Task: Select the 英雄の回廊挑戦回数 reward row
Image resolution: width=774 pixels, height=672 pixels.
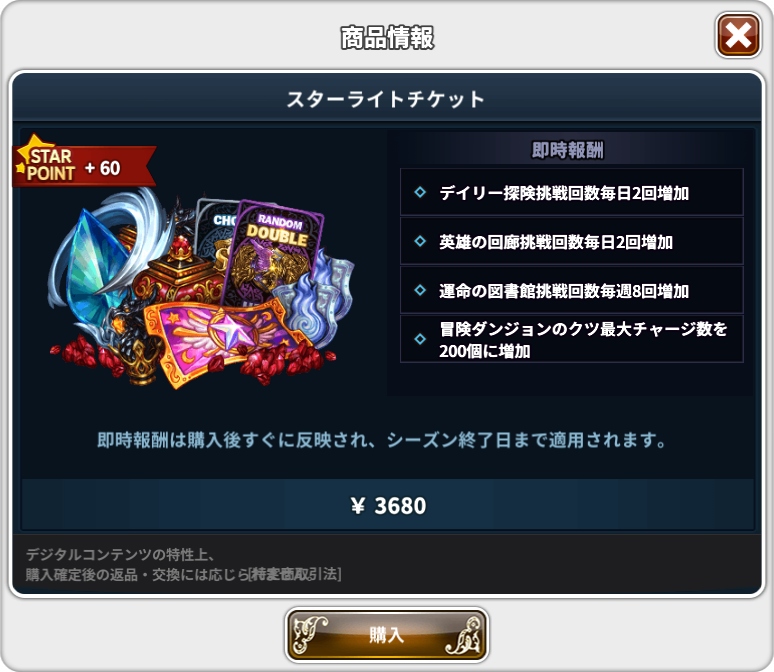Action: [572, 241]
